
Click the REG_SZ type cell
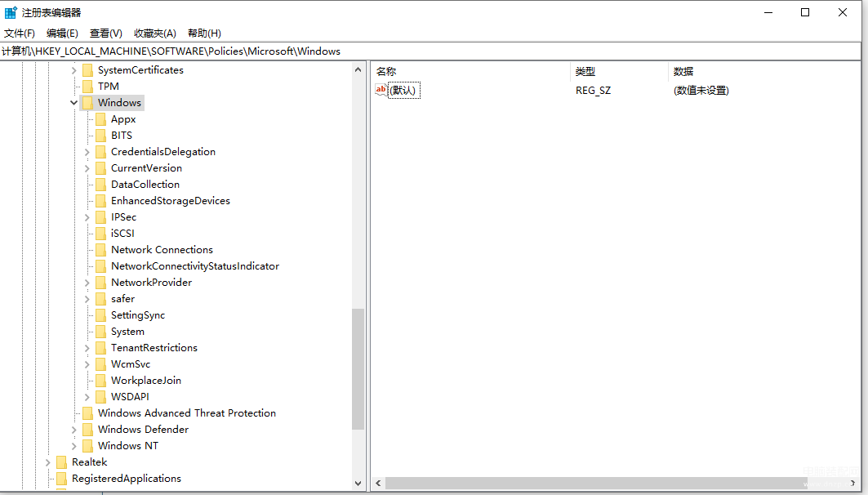[x=593, y=90]
